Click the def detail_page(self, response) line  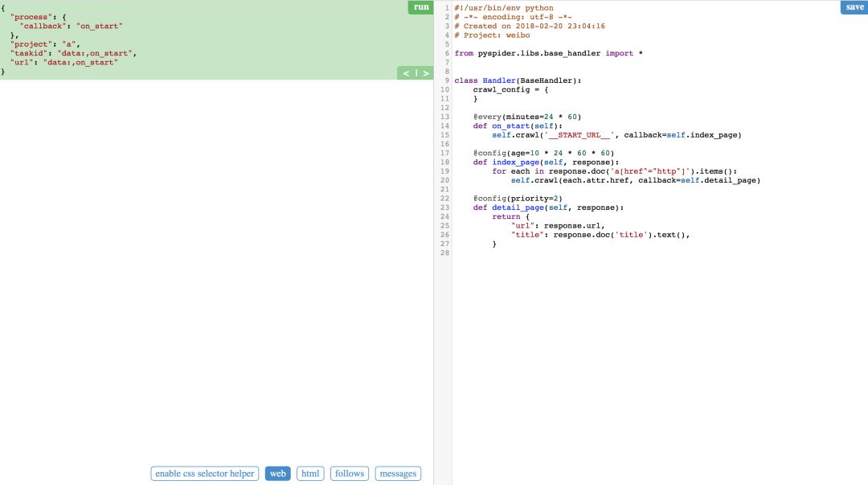pyautogui.click(x=549, y=208)
